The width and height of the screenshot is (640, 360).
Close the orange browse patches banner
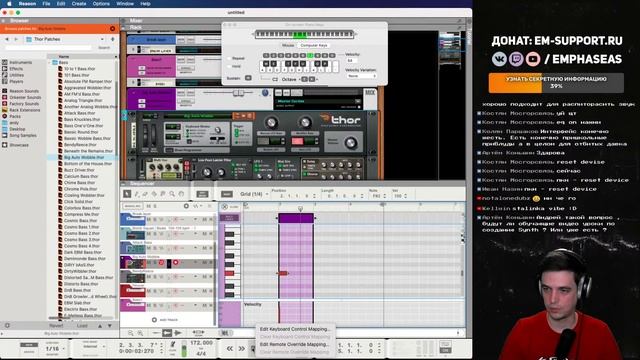click(x=112, y=29)
